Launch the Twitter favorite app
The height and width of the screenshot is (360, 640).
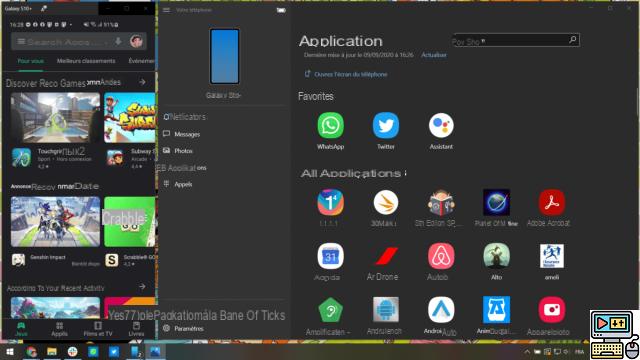click(x=386, y=125)
